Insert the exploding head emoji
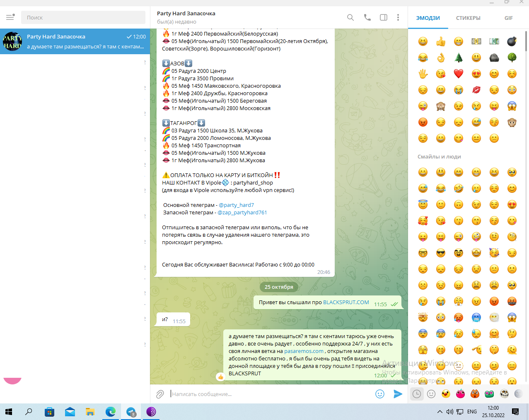This screenshot has width=529, height=420. click(423, 317)
